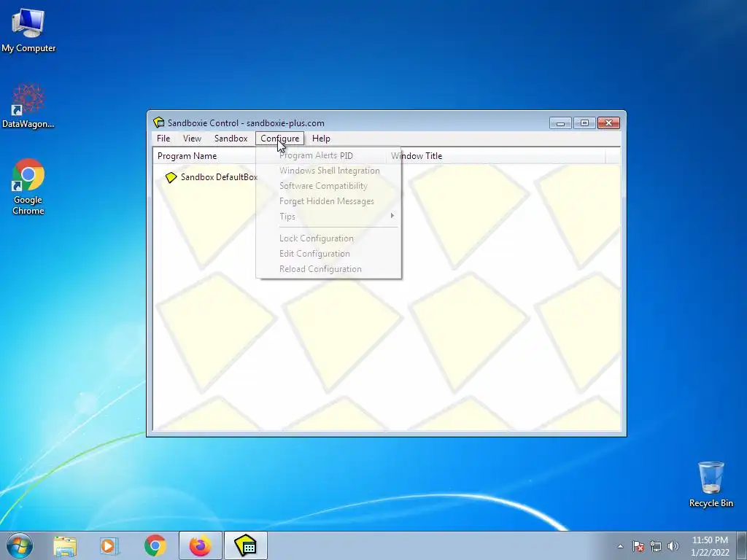Select the Google Chrome desktop shortcut
Image resolution: width=747 pixels, height=560 pixels.
(28, 186)
